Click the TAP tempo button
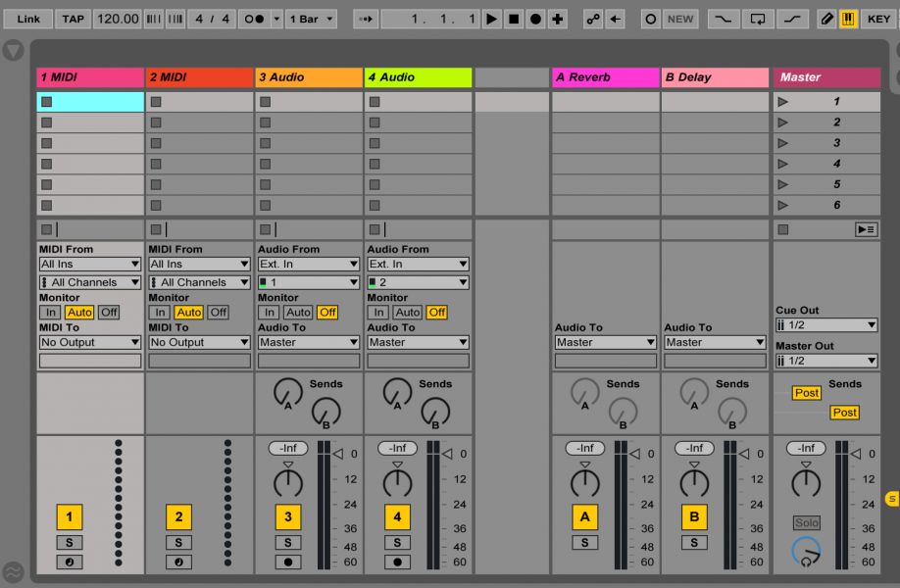 (x=74, y=19)
